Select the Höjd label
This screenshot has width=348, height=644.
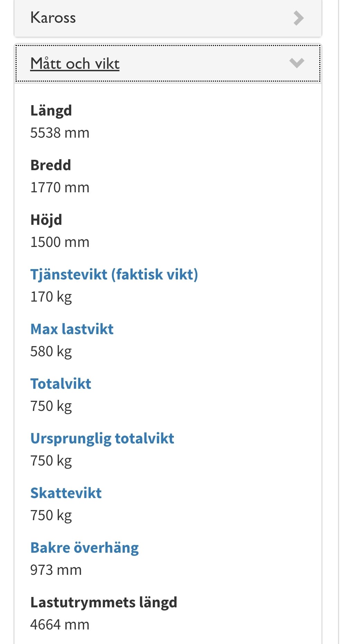click(x=46, y=220)
